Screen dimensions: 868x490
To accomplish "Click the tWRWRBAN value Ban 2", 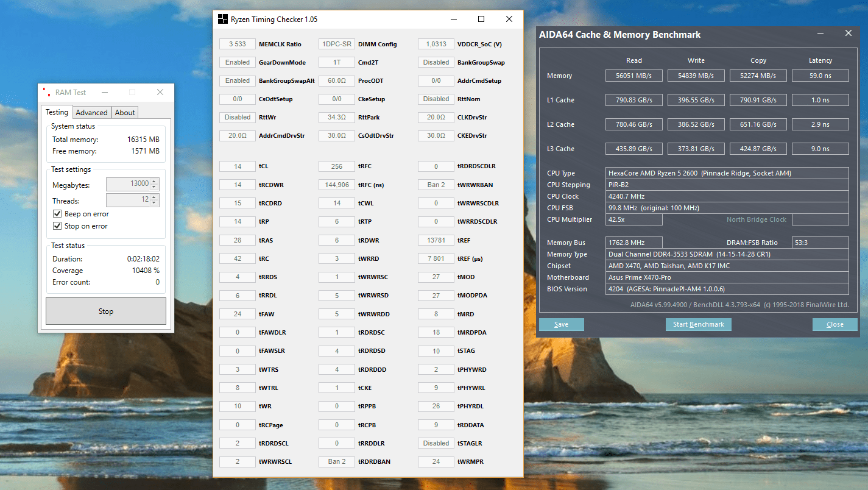I will click(x=436, y=185).
